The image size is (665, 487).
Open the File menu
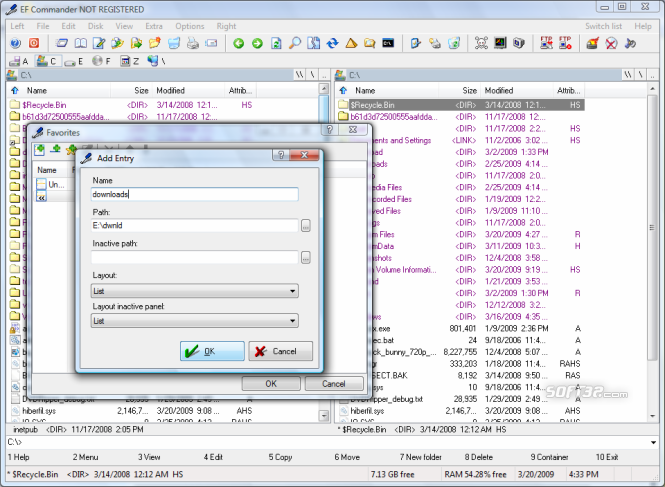tap(43, 26)
